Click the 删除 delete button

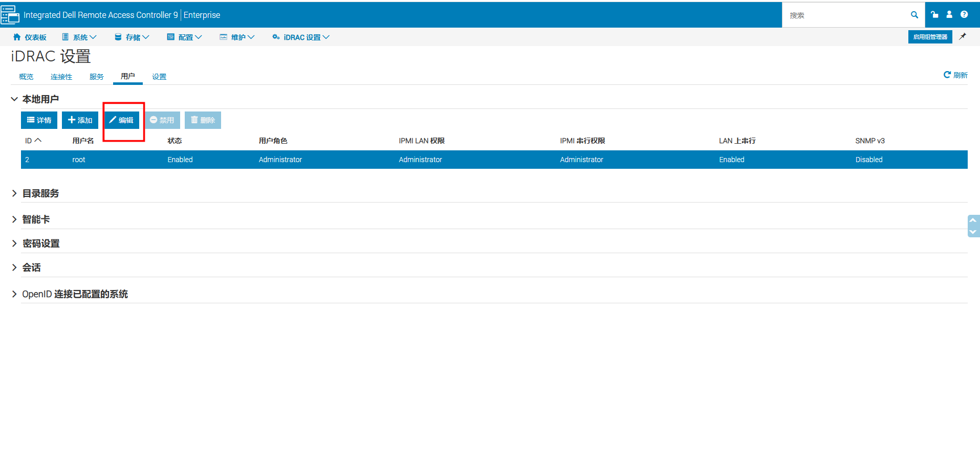203,120
